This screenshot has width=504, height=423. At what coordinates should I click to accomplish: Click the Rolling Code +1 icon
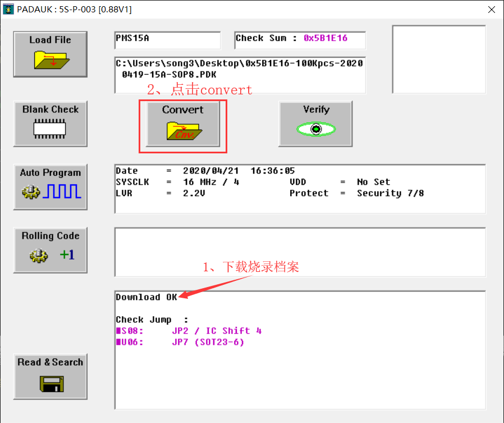51,255
